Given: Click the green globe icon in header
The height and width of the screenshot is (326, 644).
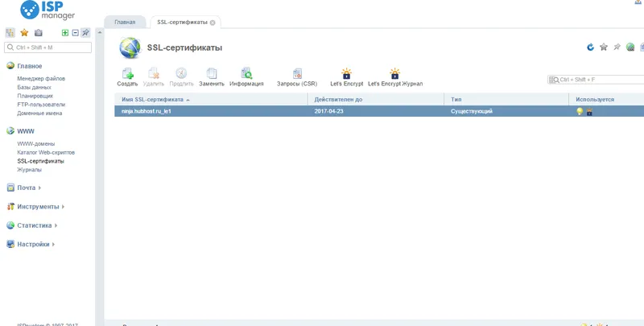Looking at the screenshot, I should [x=630, y=47].
